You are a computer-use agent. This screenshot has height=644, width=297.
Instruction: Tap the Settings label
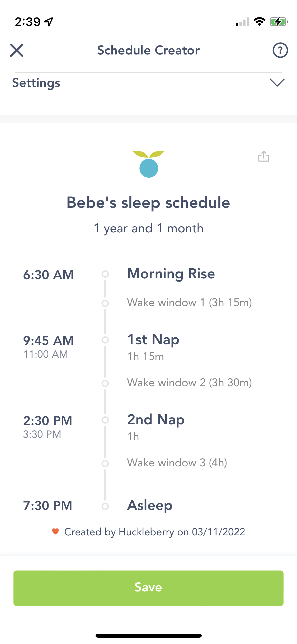point(36,83)
